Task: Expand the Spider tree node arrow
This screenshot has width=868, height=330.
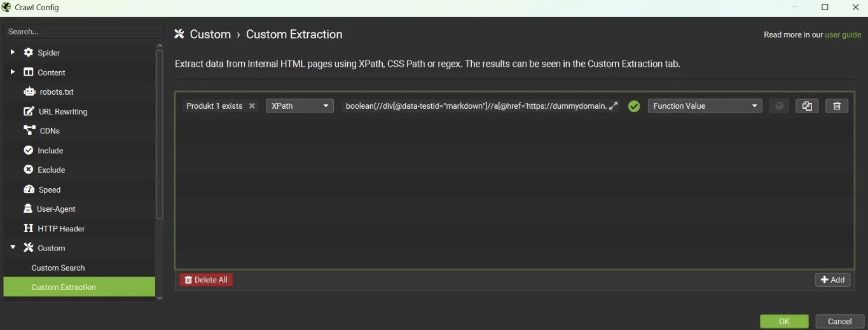Action: [12, 52]
